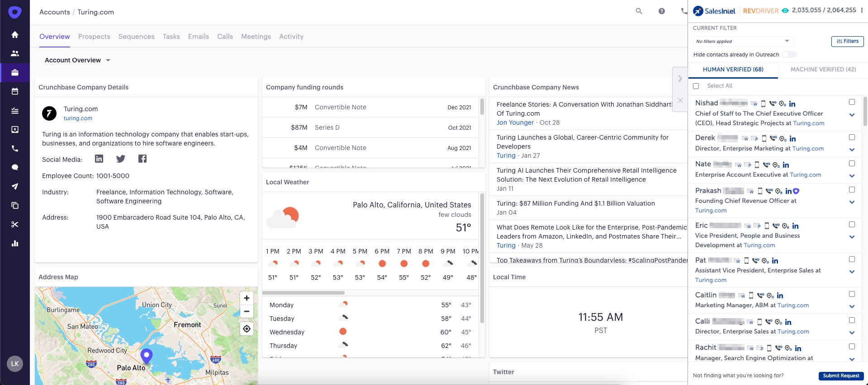868x385 pixels.
Task: Select Pat contact checkbox
Action: point(852,259)
